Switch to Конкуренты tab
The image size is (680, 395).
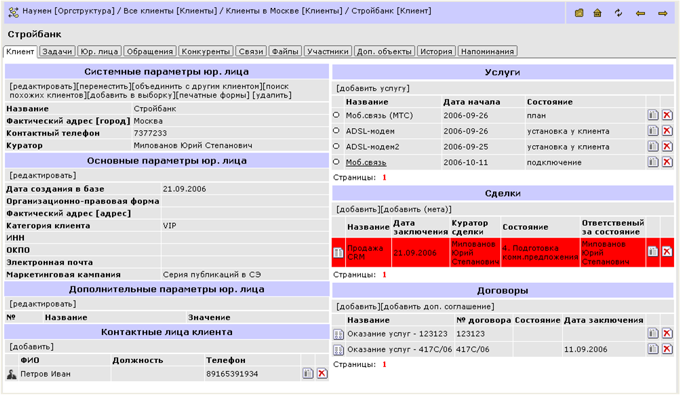point(206,51)
